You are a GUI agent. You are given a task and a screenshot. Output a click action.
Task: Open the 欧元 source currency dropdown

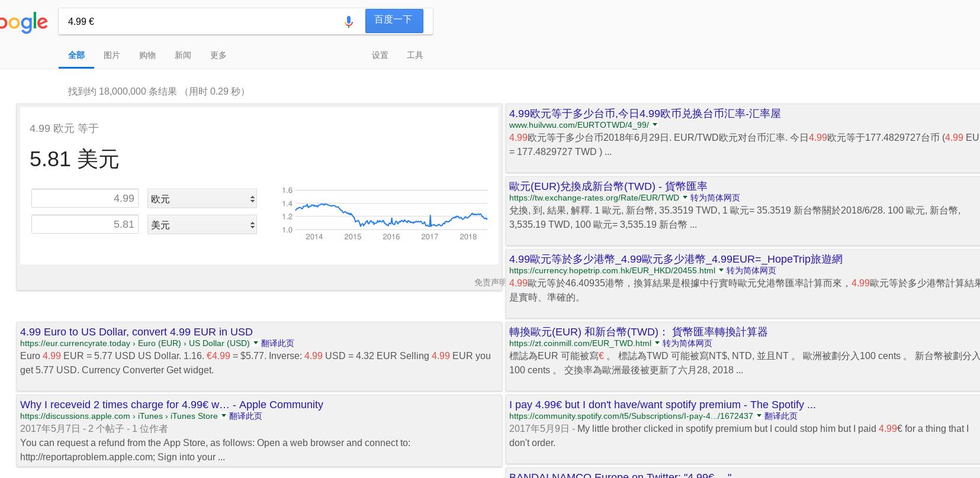[x=202, y=199]
